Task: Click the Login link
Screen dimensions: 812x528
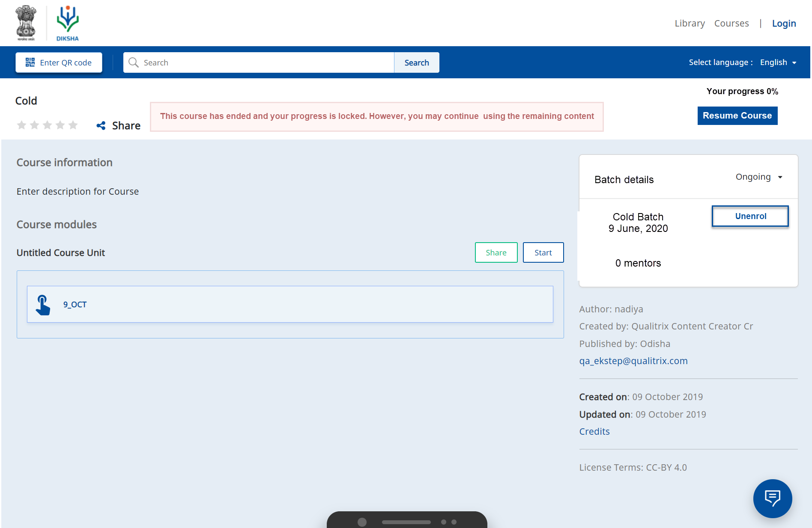Action: point(784,24)
